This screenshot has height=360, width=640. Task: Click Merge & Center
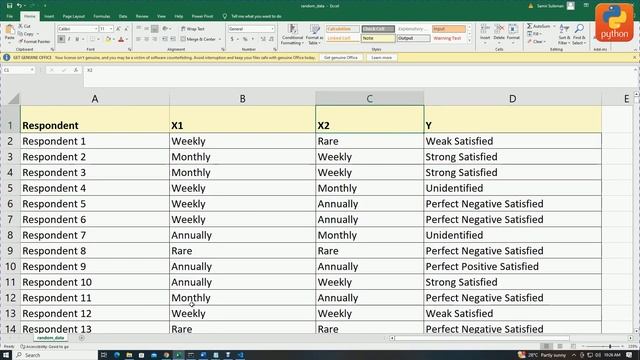pos(198,39)
